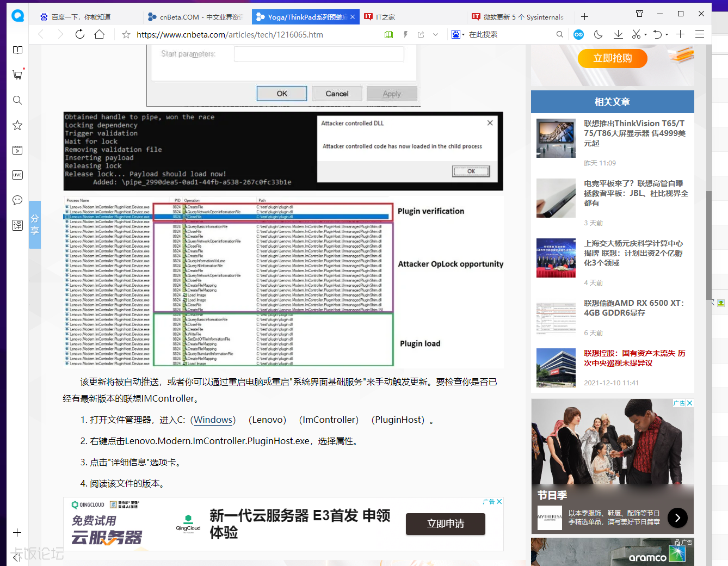Image resolution: width=728 pixels, height=566 pixels.
Task: Switch to the IT之家 tab
Action: [414, 17]
